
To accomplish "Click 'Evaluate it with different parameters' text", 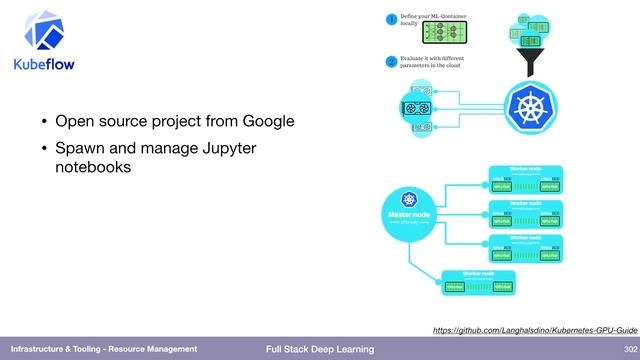I will click(x=432, y=62).
